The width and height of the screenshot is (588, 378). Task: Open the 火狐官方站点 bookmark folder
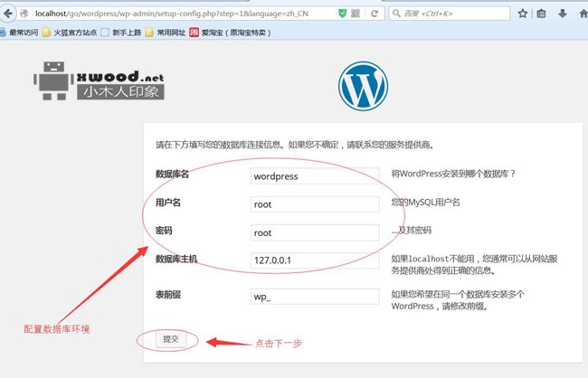(70, 33)
